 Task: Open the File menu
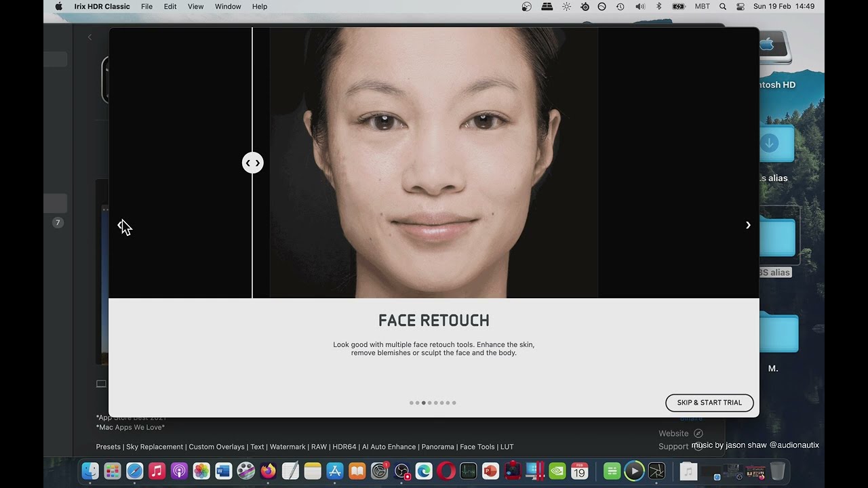[146, 7]
